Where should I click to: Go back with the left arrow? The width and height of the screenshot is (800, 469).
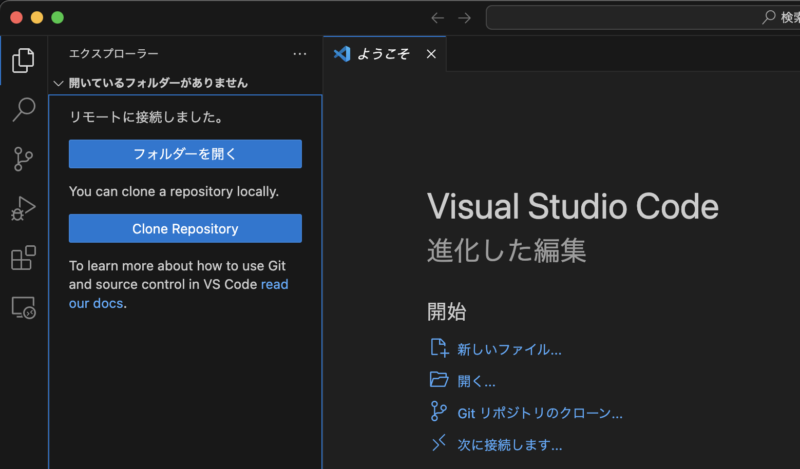[x=437, y=18]
